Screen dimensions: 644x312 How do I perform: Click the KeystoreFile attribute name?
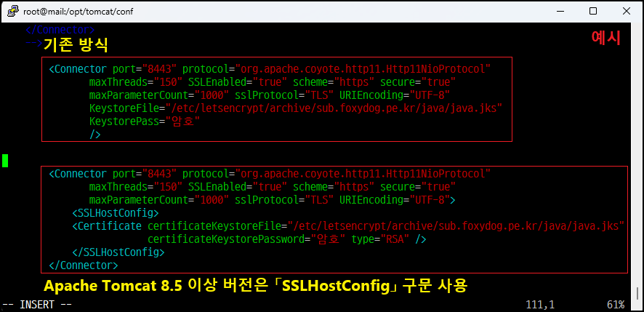click(124, 108)
